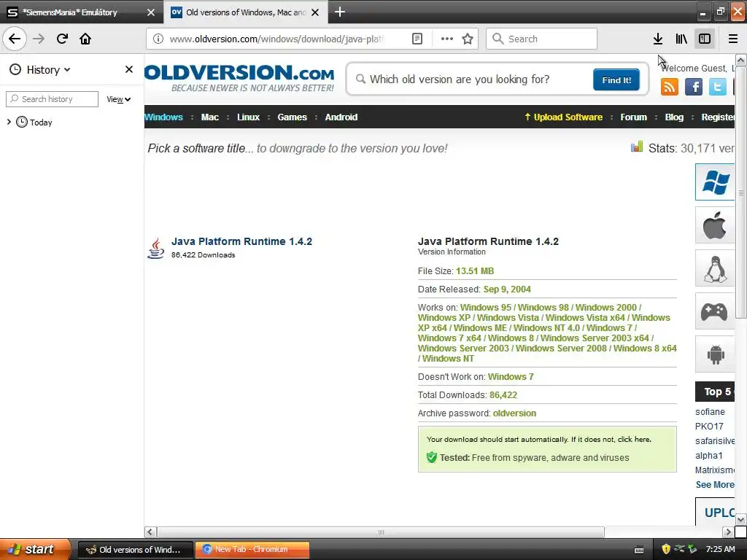Open the Facebook icon link
747x560 pixels.
pyautogui.click(x=694, y=87)
